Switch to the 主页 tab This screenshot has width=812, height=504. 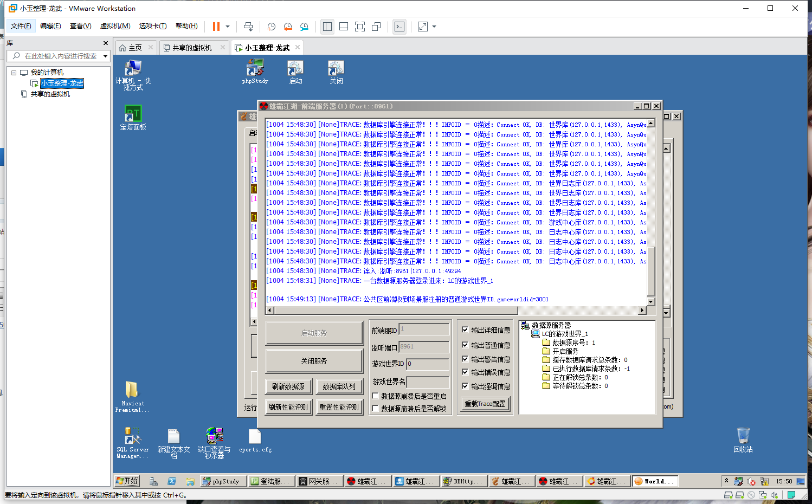point(135,48)
